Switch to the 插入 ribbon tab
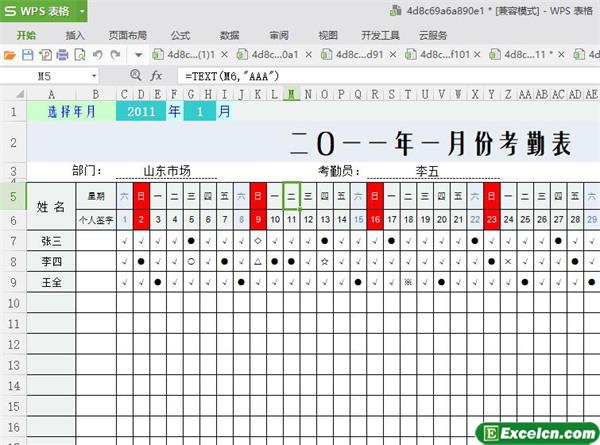This screenshot has height=445, width=600. pyautogui.click(x=75, y=36)
